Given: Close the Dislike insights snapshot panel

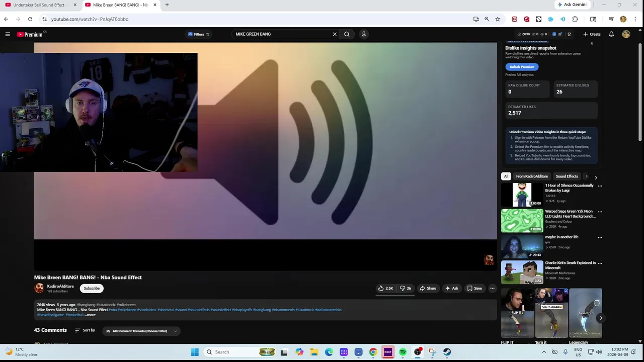Looking at the screenshot, I should point(592,44).
